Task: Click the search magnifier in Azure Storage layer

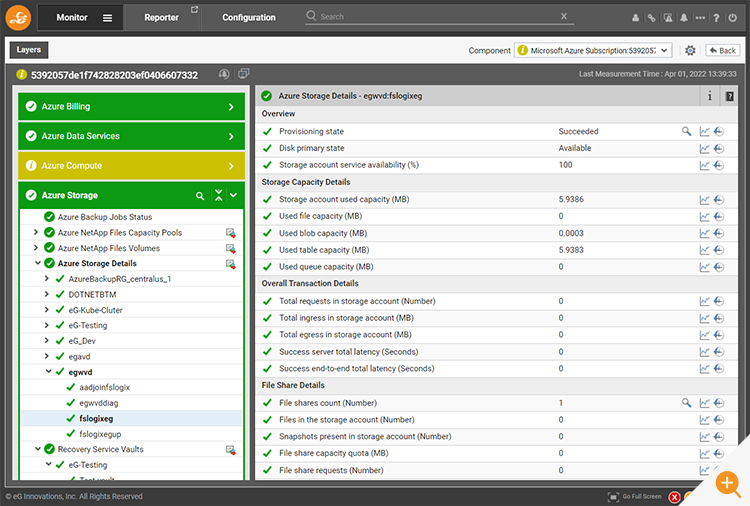Action: pos(200,196)
